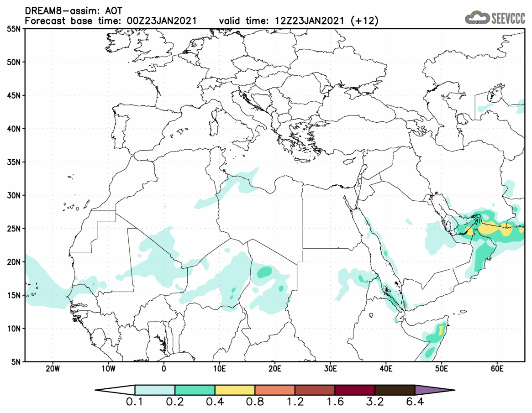
Task: Click the '25N' latitude label
Action: (14, 229)
